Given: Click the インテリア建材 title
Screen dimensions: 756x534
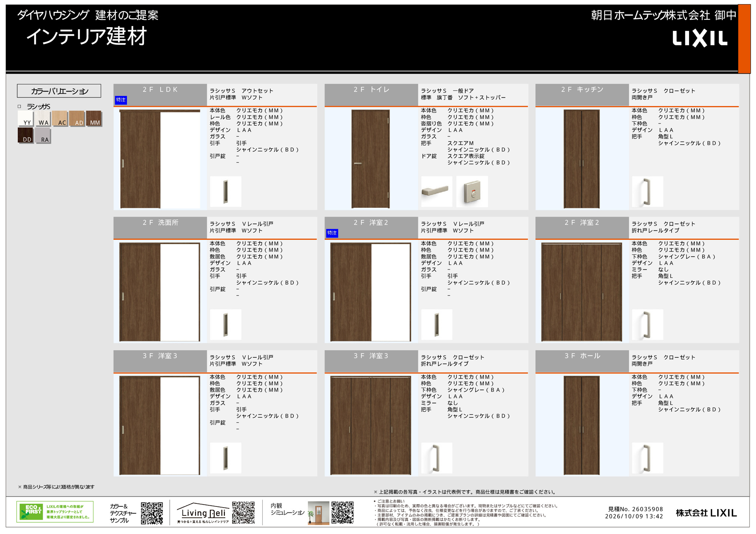Looking at the screenshot, I should [86, 37].
